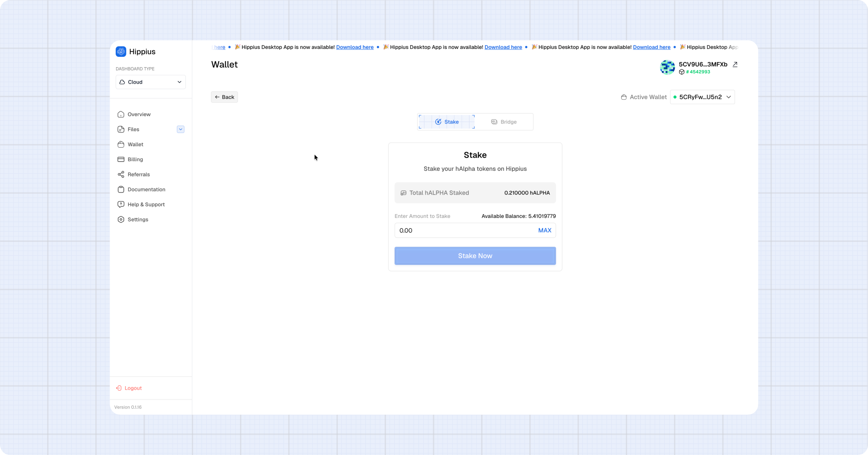Click the Version 0.1.16 label
This screenshot has height=455, width=868.
(x=128, y=407)
